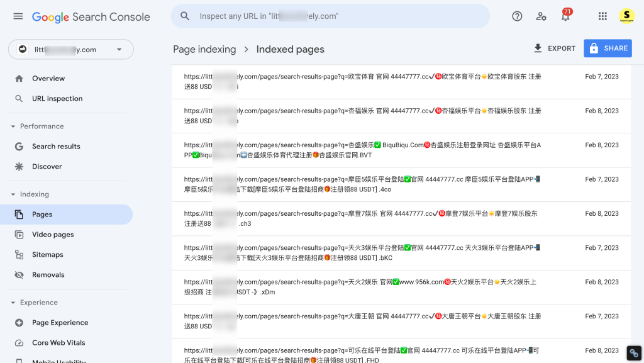Click the Page Experience plus-circle icon
The height and width of the screenshot is (363, 644).
19,323
